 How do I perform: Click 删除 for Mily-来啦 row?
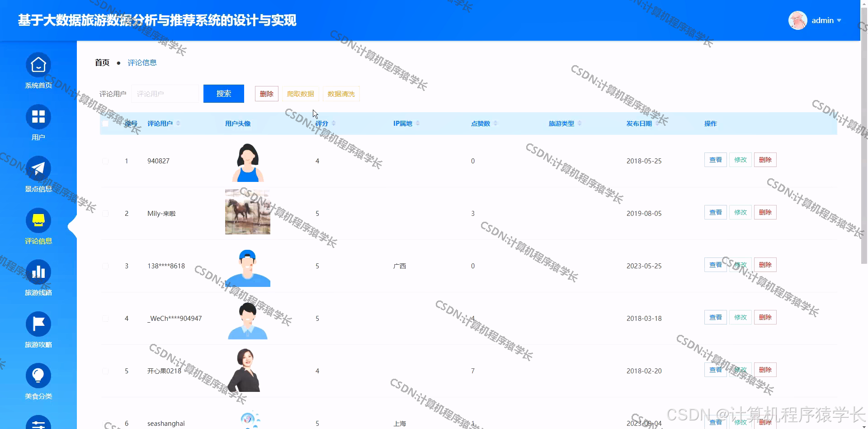coord(765,212)
